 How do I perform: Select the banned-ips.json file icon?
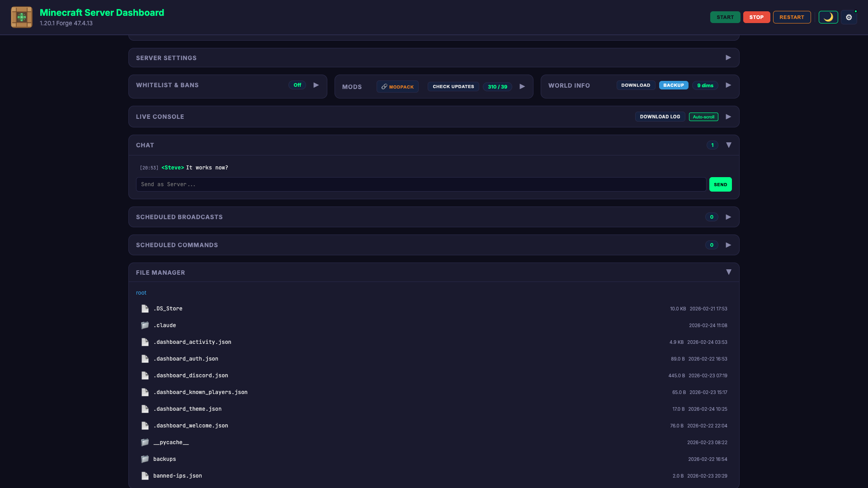145,475
